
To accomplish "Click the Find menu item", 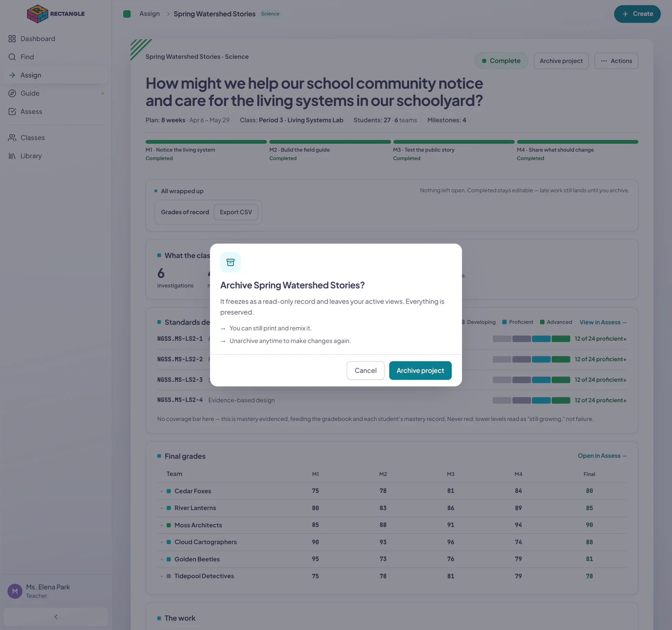I will pos(56,57).
